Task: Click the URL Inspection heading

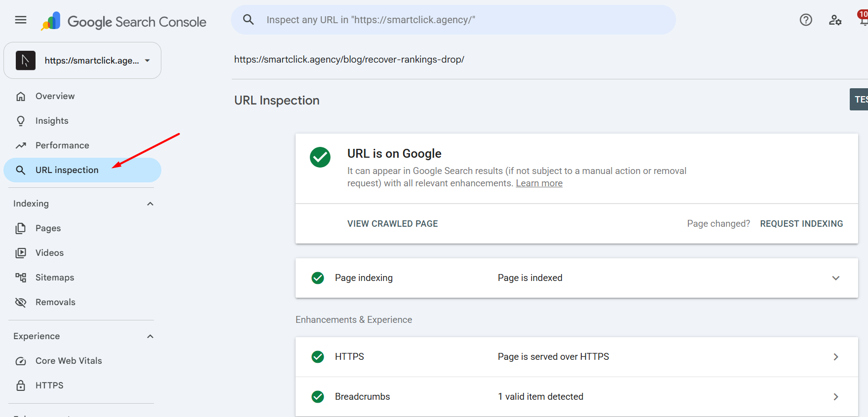Action: point(277,101)
